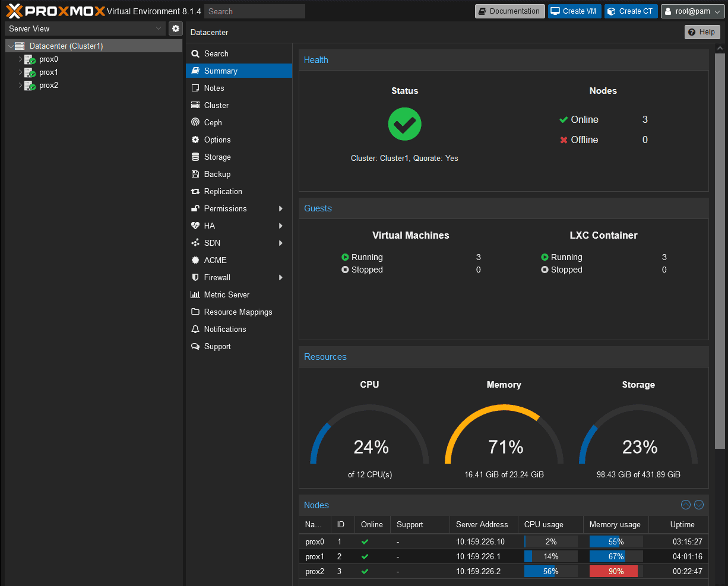Viewport: 728px width, 586px height.
Task: Select Summary in the sidebar
Action: tap(239, 71)
